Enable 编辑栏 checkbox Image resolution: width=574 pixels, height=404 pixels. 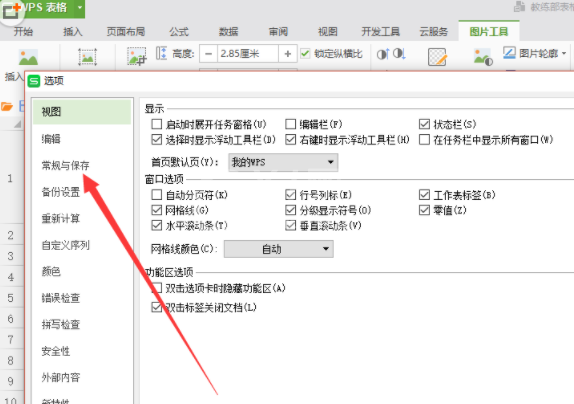(x=290, y=124)
